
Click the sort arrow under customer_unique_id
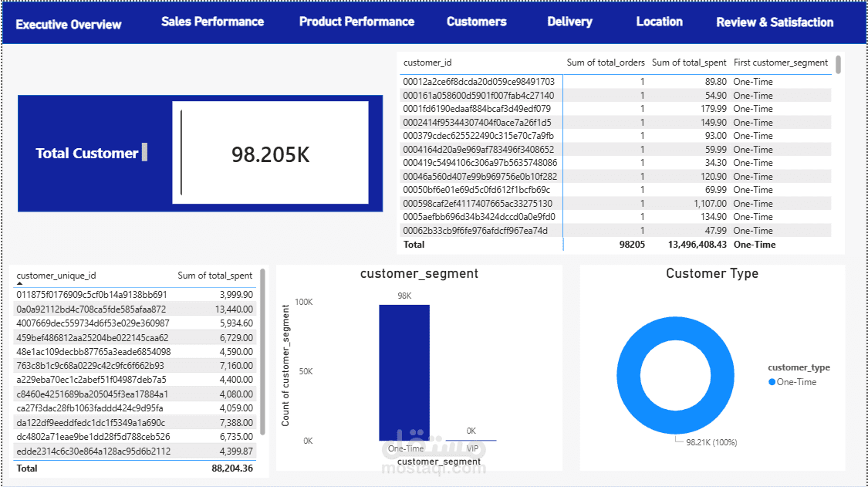point(19,284)
